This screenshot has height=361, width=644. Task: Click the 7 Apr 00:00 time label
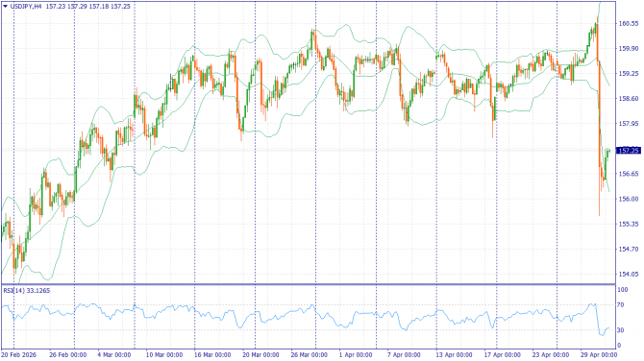point(404,355)
